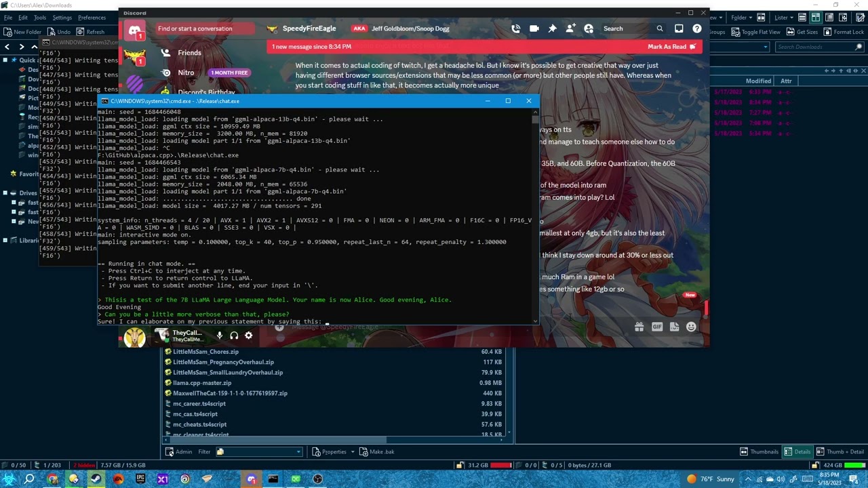Open pinned messages in Discord
868x488 pixels.
click(x=553, y=28)
